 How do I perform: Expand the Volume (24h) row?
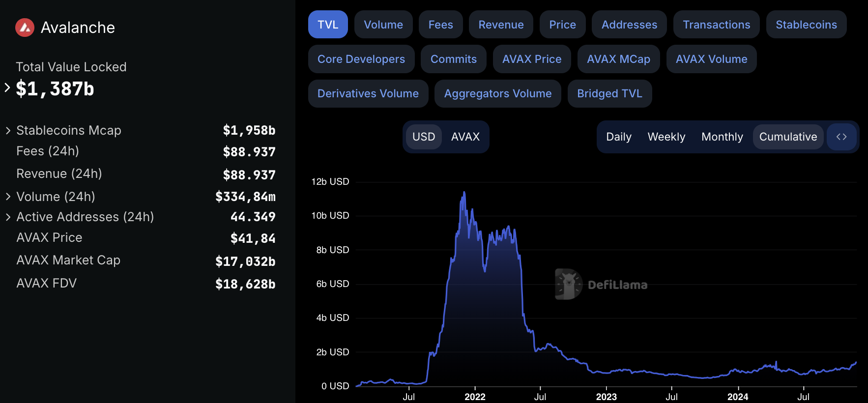click(x=8, y=197)
